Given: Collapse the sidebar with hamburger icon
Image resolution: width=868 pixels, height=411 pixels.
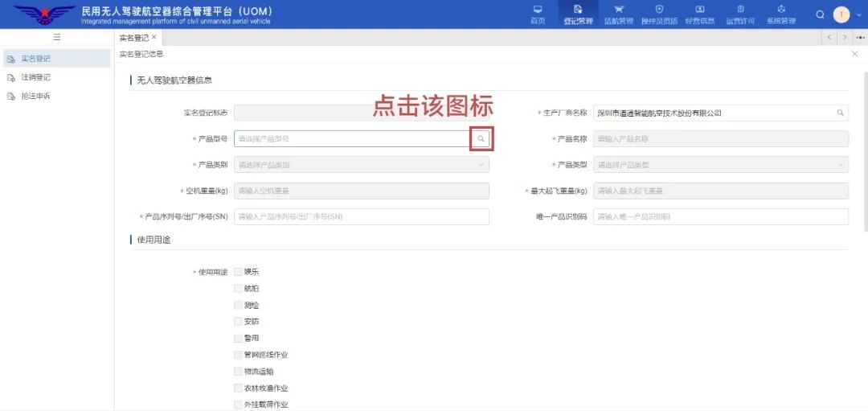Looking at the screenshot, I should tap(56, 37).
